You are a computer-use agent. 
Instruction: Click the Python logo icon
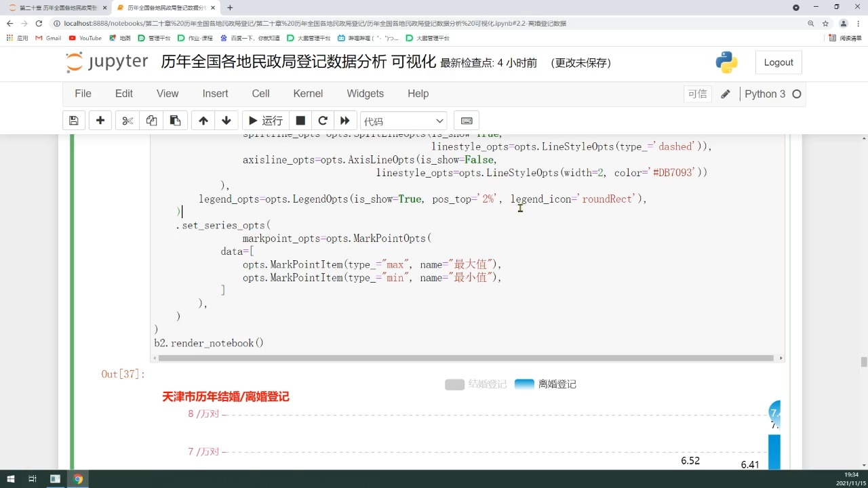[x=727, y=62]
